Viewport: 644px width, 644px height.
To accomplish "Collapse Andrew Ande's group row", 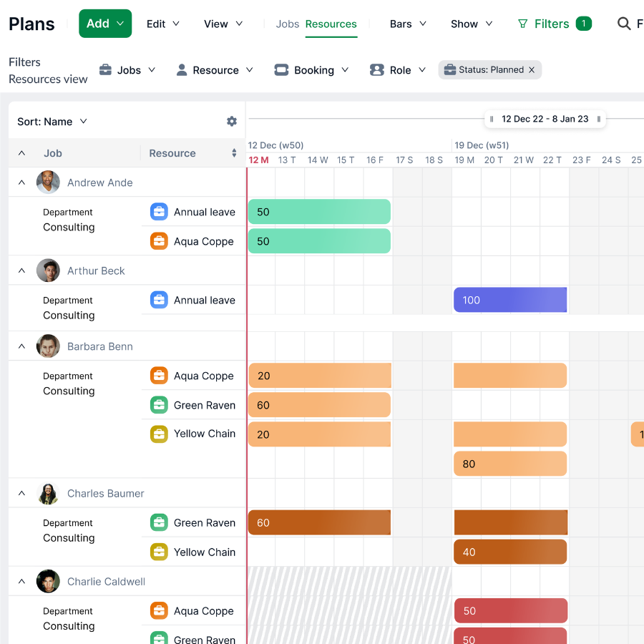I will 20,182.
